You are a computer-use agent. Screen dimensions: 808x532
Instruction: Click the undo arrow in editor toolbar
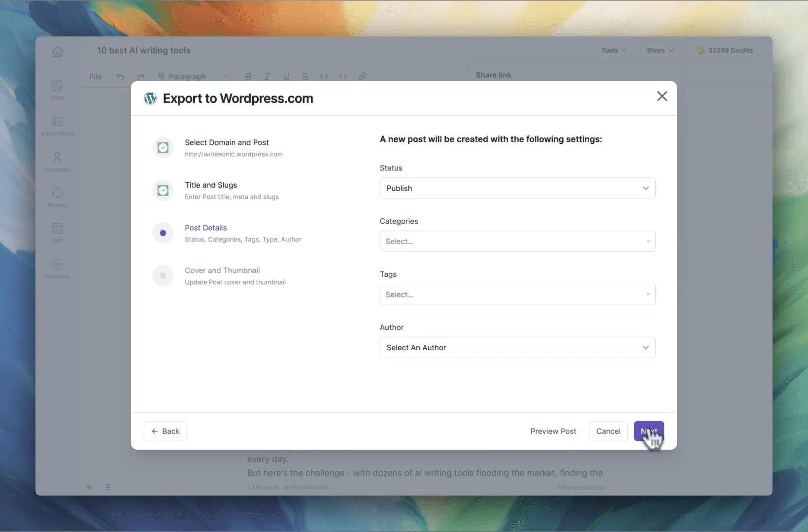[x=120, y=76]
